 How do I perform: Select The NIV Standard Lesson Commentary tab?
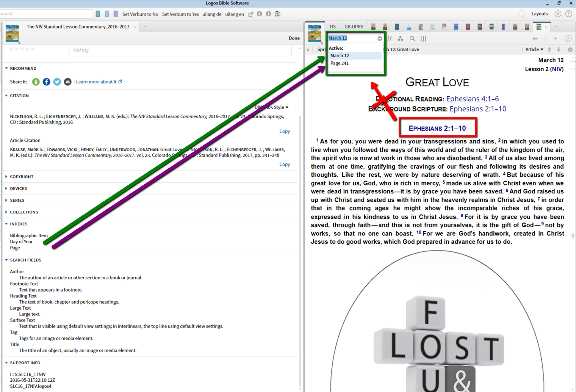[78, 27]
